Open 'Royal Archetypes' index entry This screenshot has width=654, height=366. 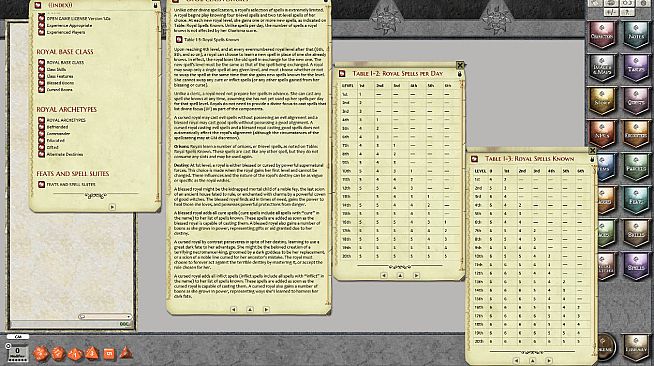[x=66, y=120]
